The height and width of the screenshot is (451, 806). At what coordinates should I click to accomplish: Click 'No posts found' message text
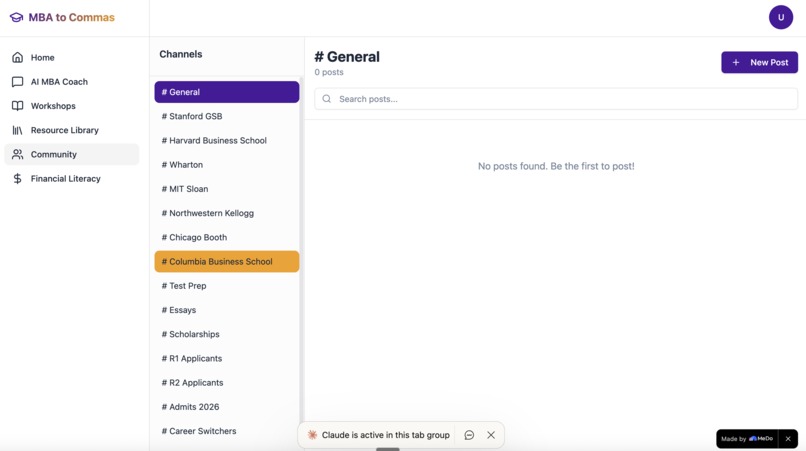coord(556,166)
